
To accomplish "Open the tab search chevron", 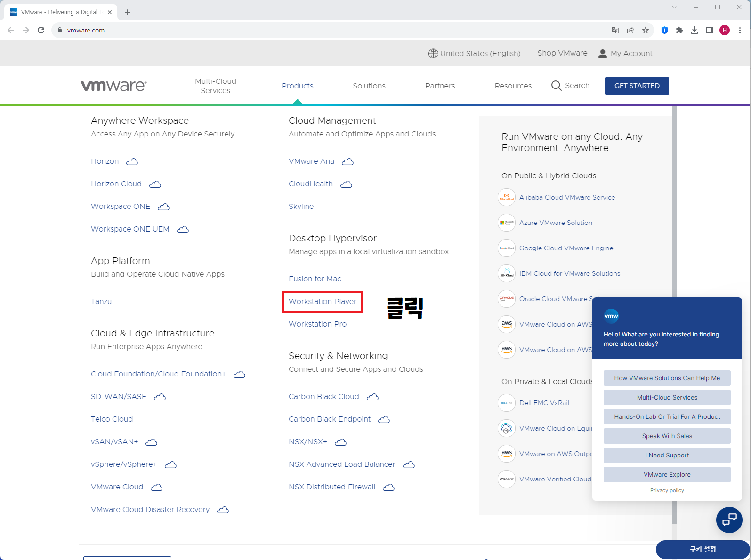I will [674, 7].
